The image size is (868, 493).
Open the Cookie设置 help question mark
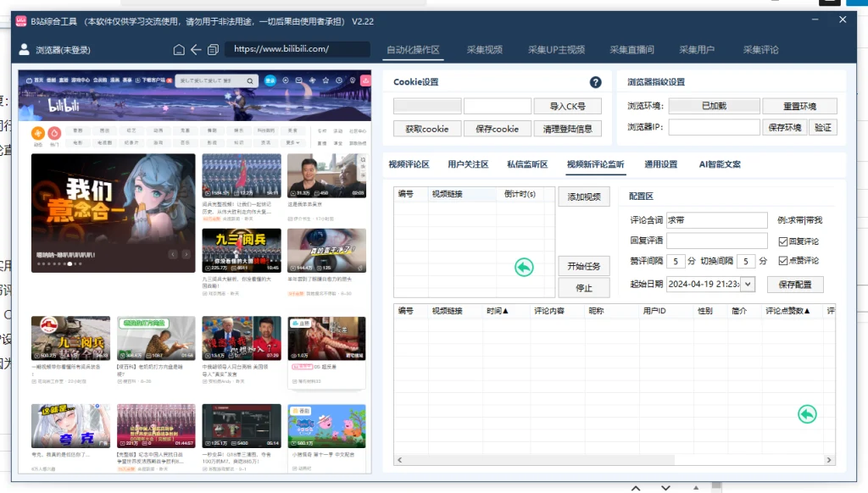(x=595, y=82)
